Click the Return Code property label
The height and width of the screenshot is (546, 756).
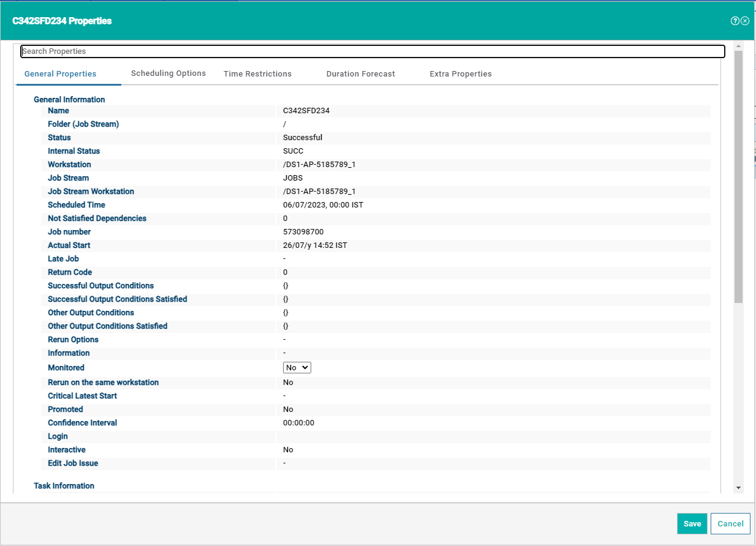tap(69, 272)
